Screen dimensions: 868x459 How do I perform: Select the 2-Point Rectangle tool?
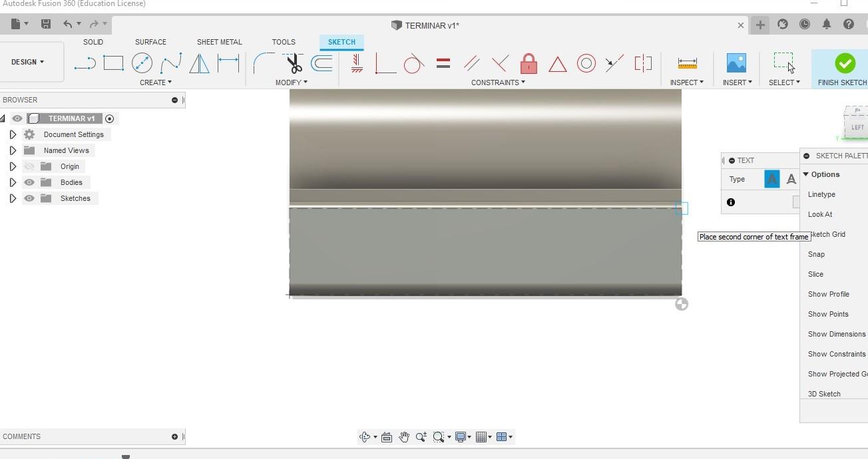(113, 63)
